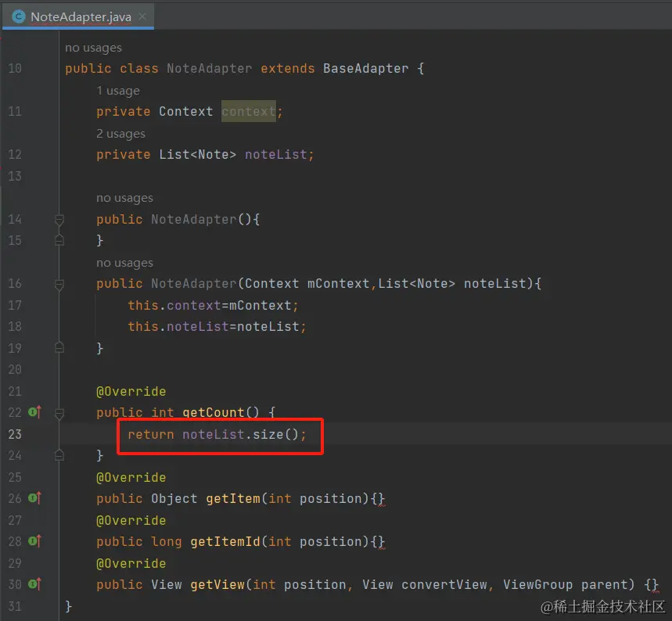This screenshot has height=621, width=672.
Task: Click '@Override' annotation on line 21
Action: coord(131,391)
